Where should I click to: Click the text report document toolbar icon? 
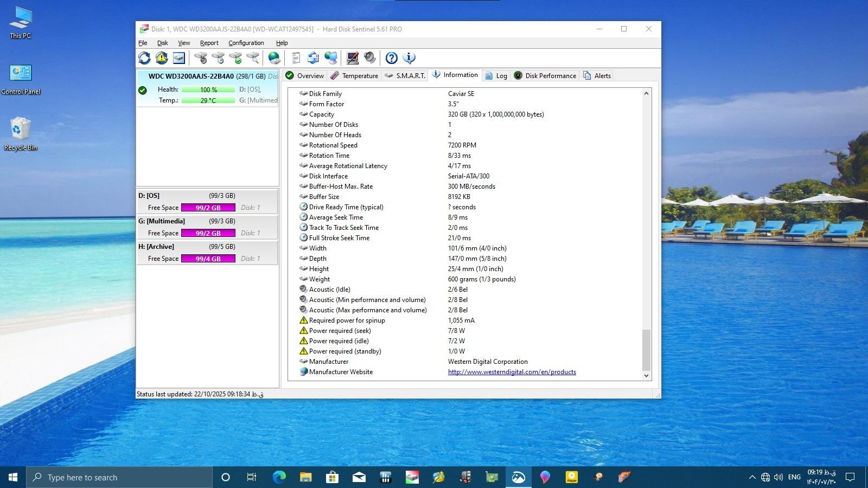(x=296, y=58)
